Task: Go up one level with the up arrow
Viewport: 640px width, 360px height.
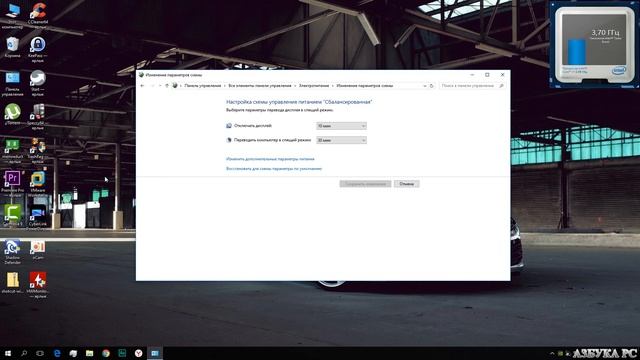Action: (167, 86)
